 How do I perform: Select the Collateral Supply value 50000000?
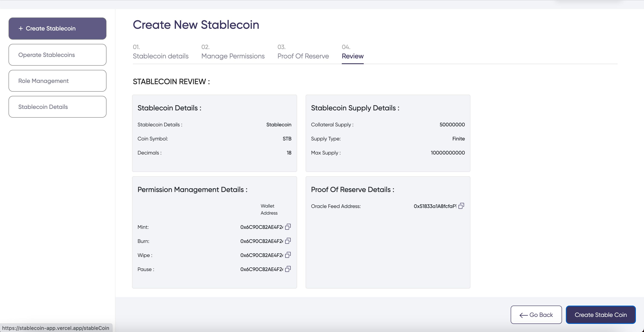(452, 125)
